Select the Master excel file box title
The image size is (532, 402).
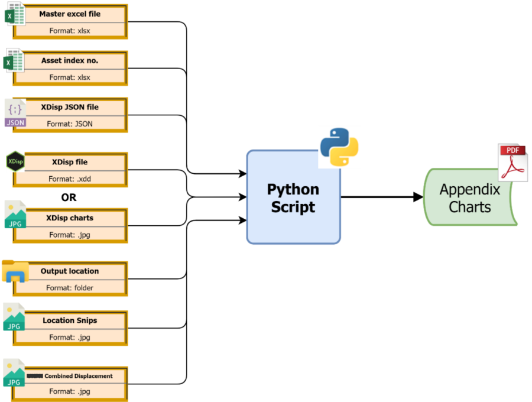tap(69, 14)
